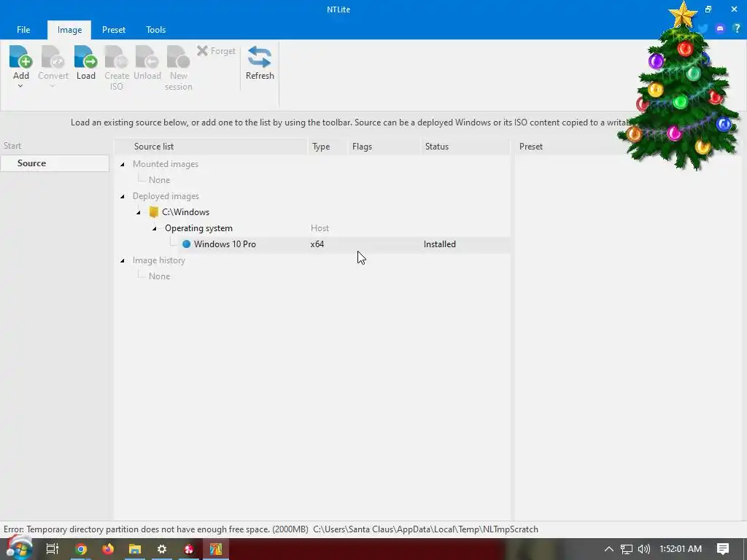Click Forget with the X icon

click(216, 50)
